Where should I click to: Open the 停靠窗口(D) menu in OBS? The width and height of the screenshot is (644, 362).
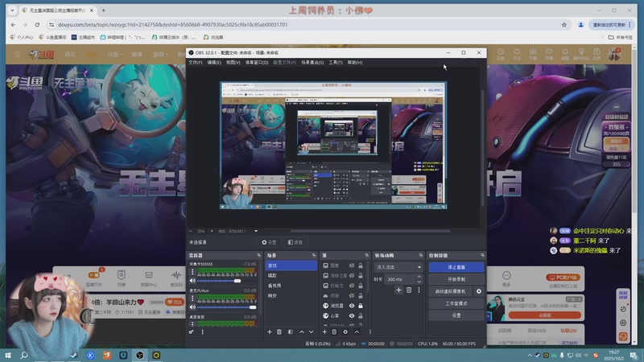point(257,63)
